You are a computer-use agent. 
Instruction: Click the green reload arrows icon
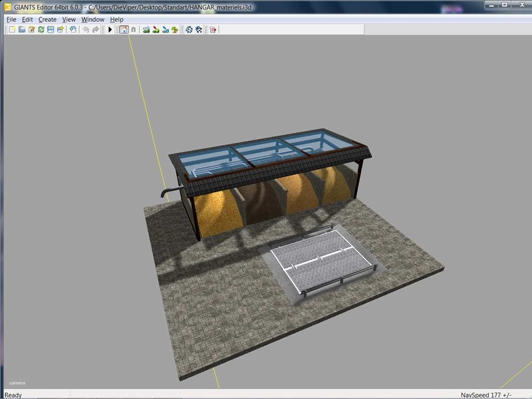click(x=41, y=30)
